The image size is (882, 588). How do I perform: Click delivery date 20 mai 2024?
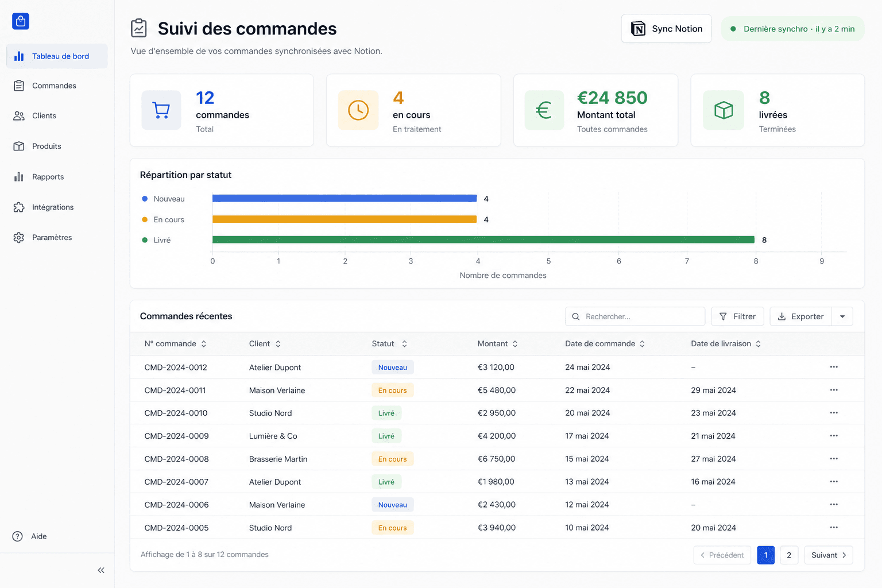tap(713, 528)
